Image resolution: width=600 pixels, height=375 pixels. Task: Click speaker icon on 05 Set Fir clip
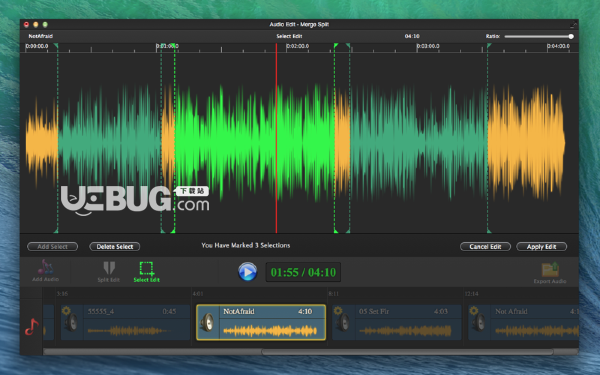tap(343, 322)
